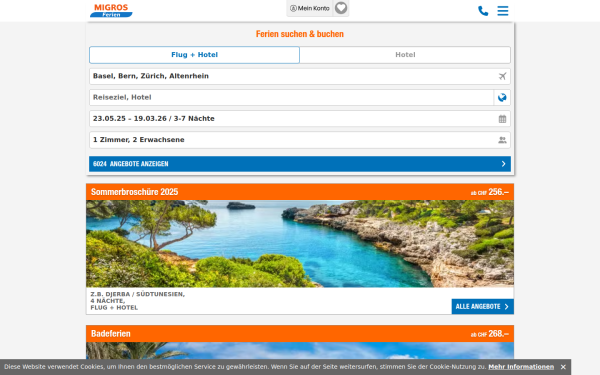Open 1 Zimmer, 2 Erwachsene selector
The image size is (600, 375).
click(x=300, y=140)
